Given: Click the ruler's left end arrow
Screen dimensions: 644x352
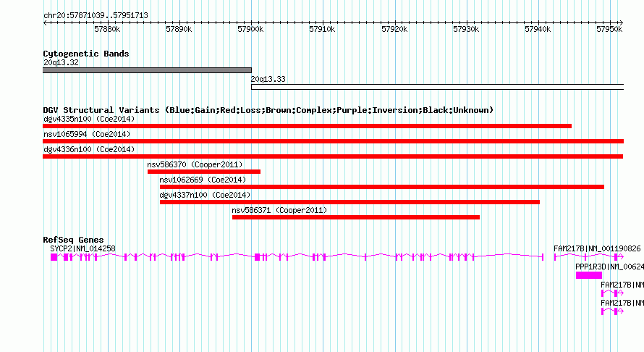Looking at the screenshot, I should coord(45,23).
